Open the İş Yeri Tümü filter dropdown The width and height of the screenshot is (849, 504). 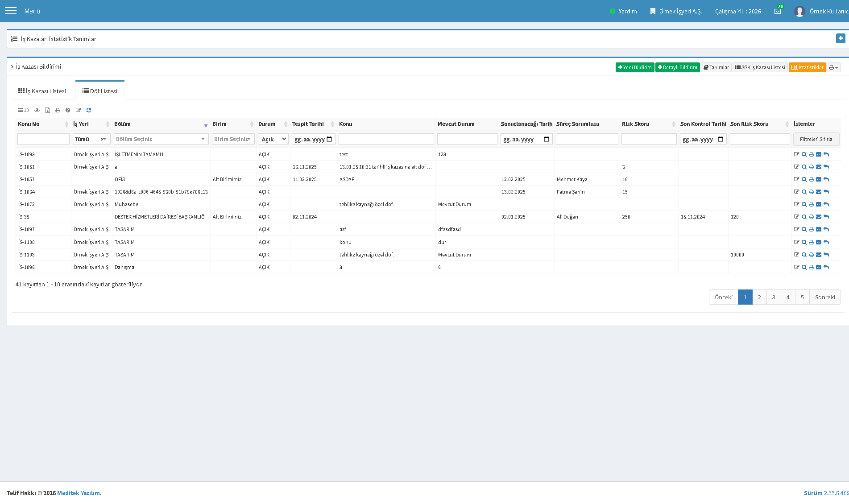point(91,139)
